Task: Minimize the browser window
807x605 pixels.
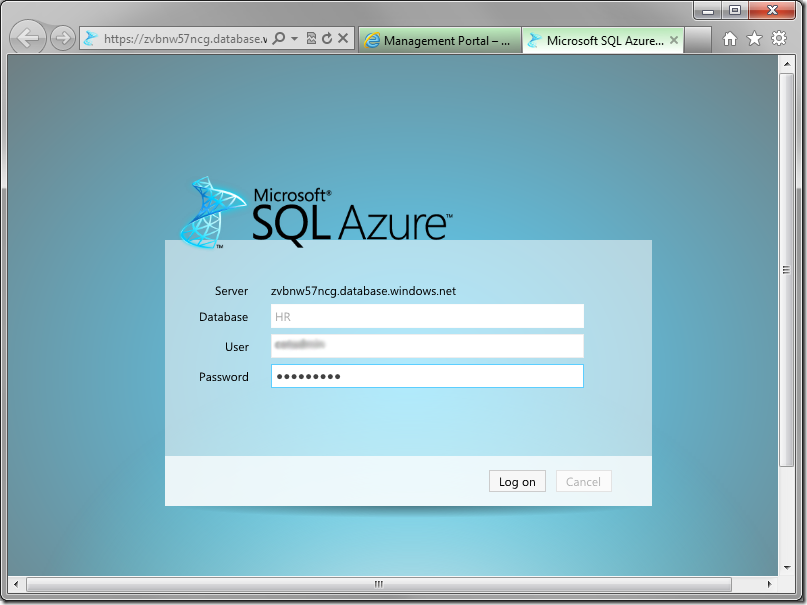Action: (708, 10)
